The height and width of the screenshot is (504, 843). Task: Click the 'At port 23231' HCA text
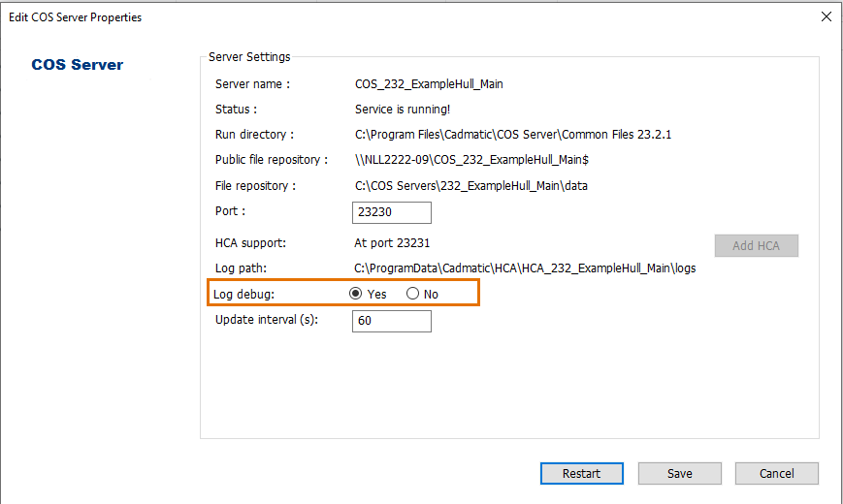393,245
